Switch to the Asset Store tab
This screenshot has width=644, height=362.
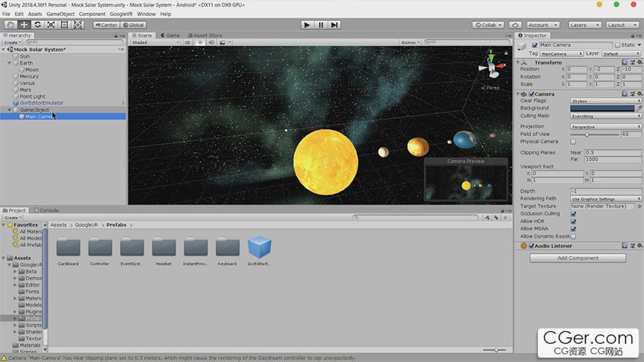(204, 36)
